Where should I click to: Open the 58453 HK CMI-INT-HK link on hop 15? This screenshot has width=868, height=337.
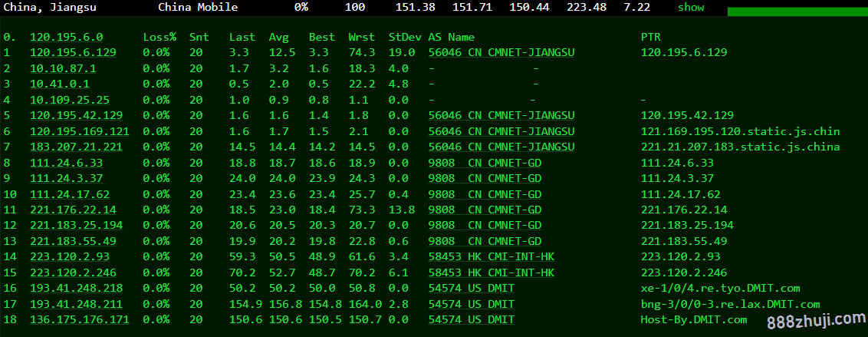tap(492, 273)
